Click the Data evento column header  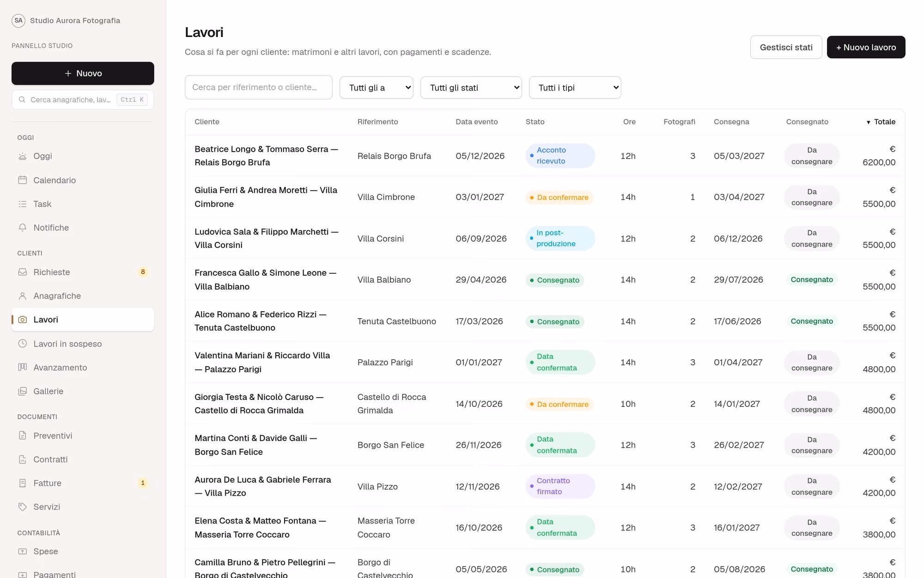(476, 122)
